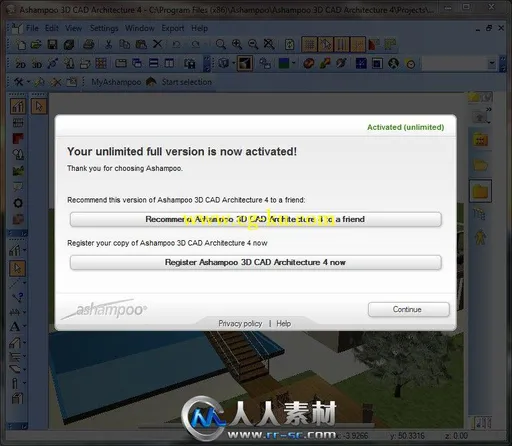Click the magnifier zoom icon
Screen dimensions: 512x446
tap(220, 44)
